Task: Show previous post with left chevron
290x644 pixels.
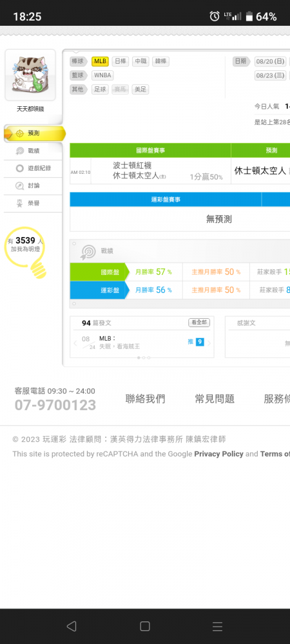Action: 75,343
